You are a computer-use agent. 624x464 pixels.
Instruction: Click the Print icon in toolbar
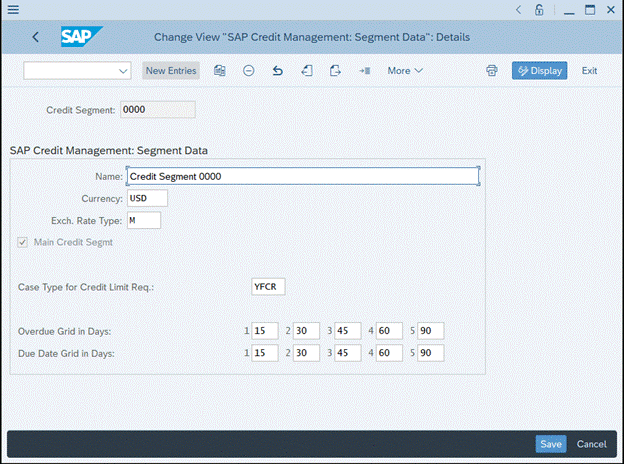491,71
